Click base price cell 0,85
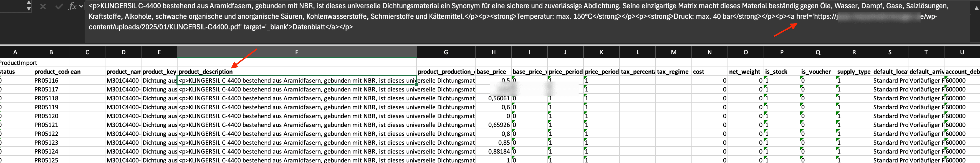The width and height of the screenshot is (980, 163). [x=493, y=142]
